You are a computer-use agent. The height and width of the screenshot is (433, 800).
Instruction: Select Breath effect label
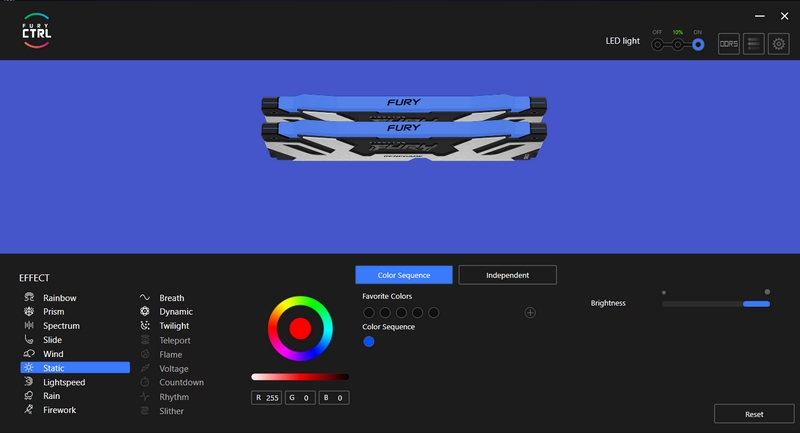(x=171, y=298)
